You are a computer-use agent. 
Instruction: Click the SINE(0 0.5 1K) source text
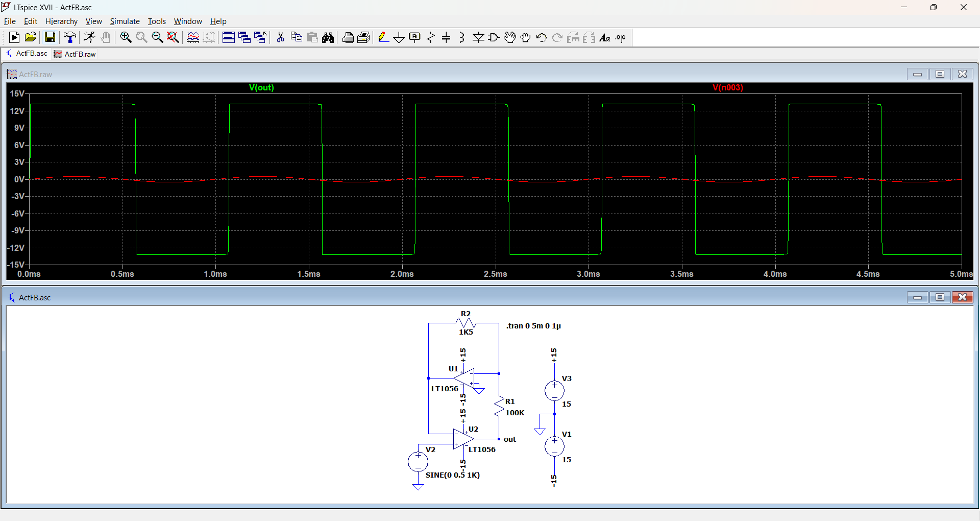point(453,475)
